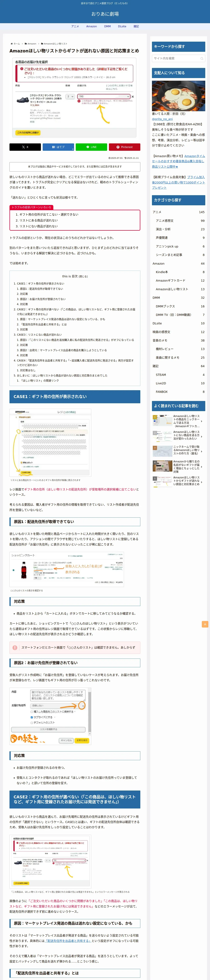This screenshot has height=980, width=210.
Task: Share the article via LINE
Action: pyautogui.click(x=91, y=147)
